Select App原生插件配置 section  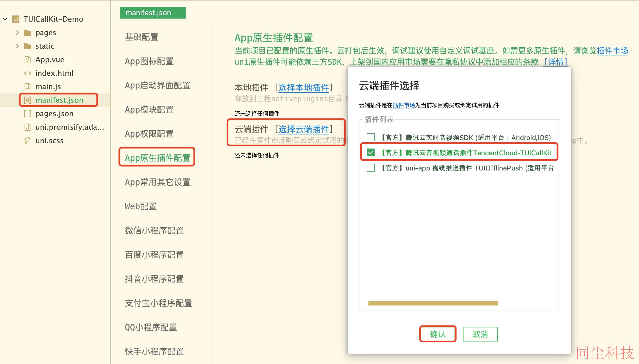pyautogui.click(x=158, y=158)
